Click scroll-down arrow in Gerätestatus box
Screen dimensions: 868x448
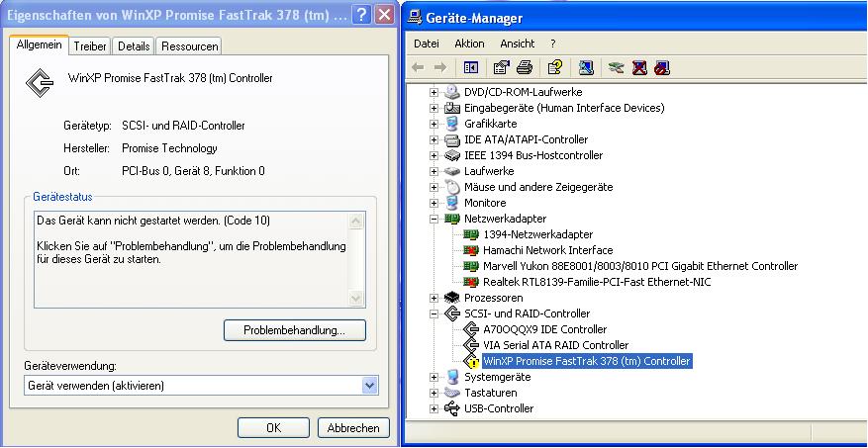coord(356,299)
